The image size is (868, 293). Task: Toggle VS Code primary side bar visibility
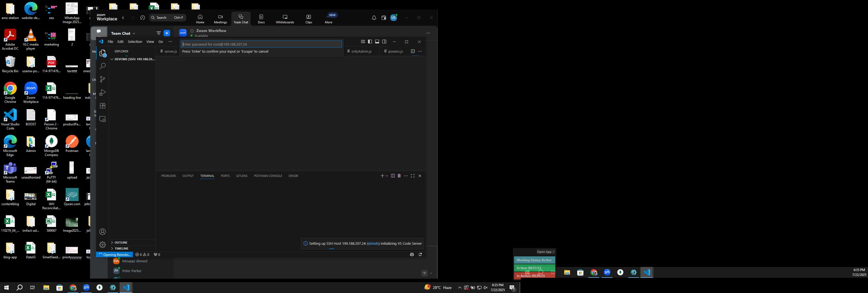click(370, 42)
